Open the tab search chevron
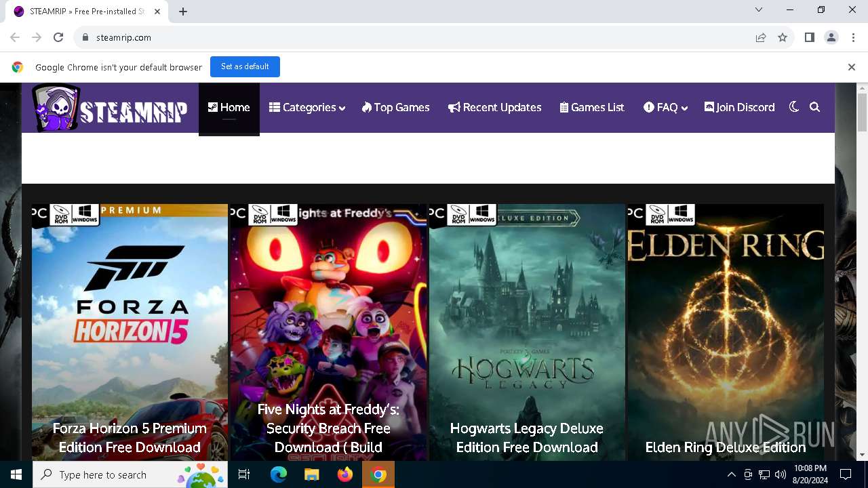868x488 pixels. (759, 9)
